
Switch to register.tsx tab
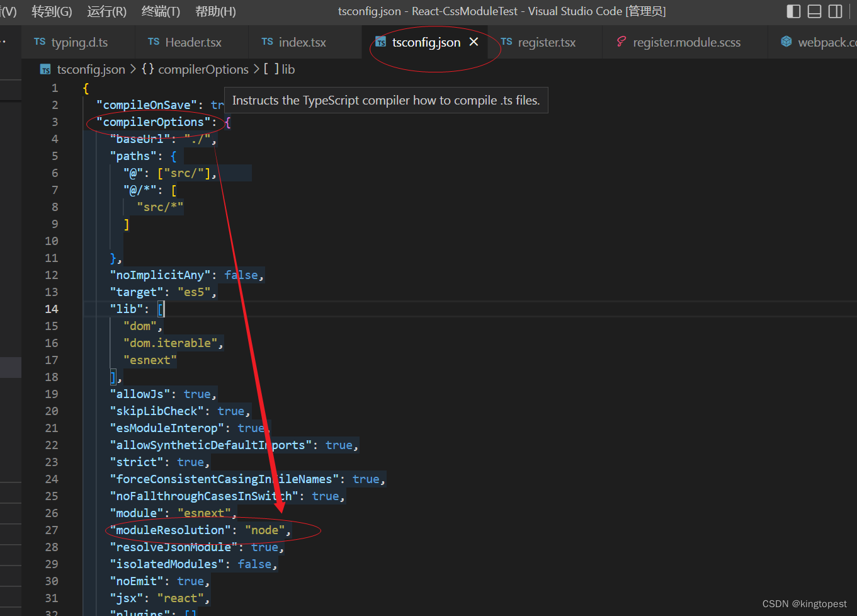pos(545,42)
